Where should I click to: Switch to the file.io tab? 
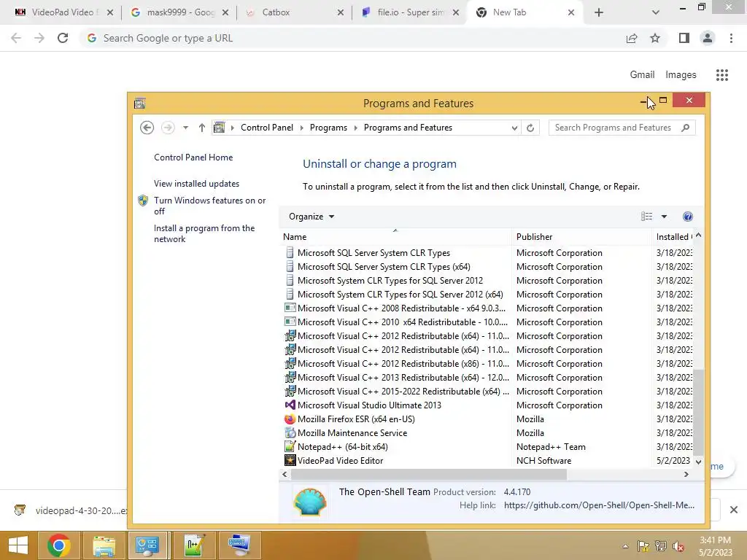pyautogui.click(x=410, y=12)
